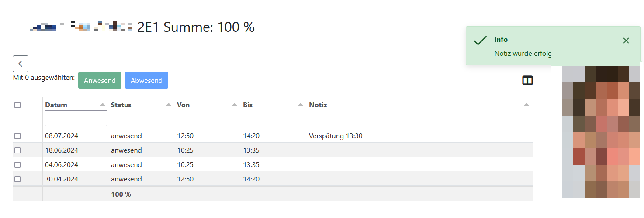Sort by Notiz column arrow
This screenshot has width=644, height=218.
coord(526,105)
